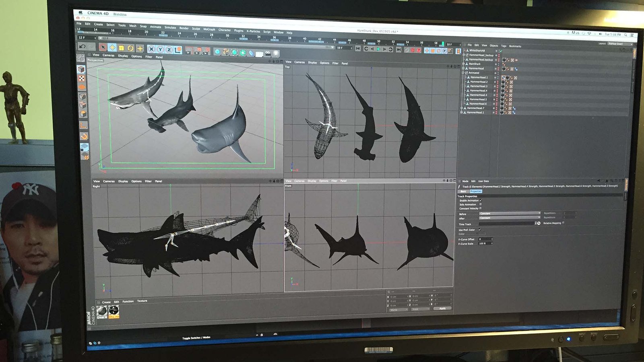The height and width of the screenshot is (362, 644).
Task: Toggle the Enable Animation checkbox
Action: (481, 200)
